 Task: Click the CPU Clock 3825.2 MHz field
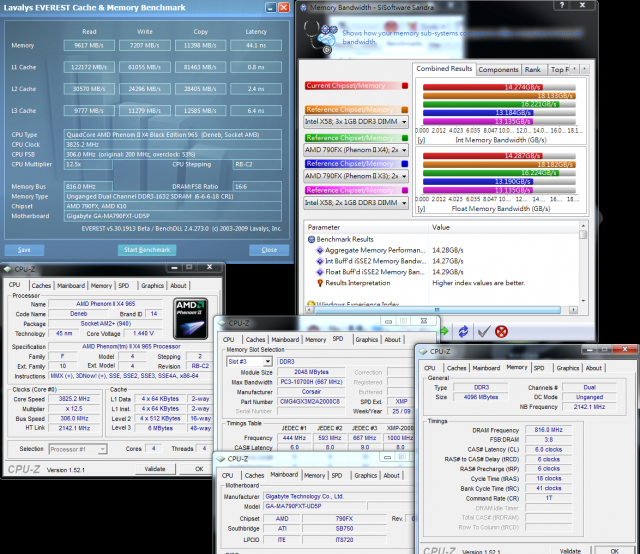(173, 145)
